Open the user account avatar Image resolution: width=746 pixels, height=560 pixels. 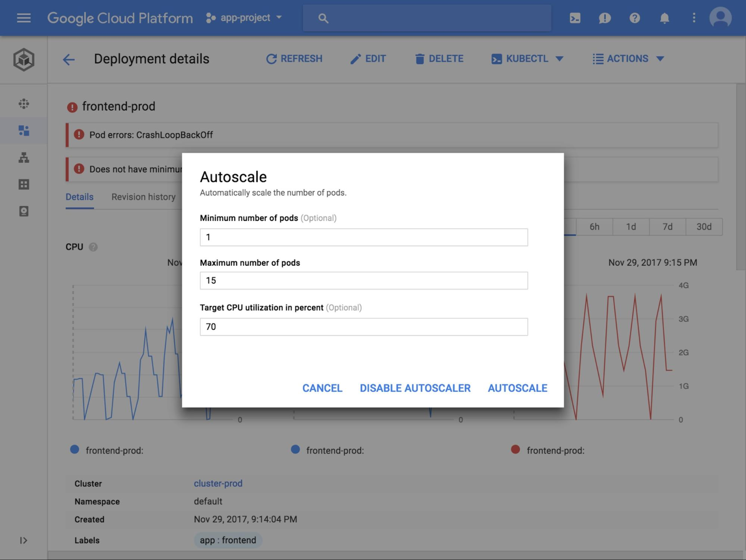(720, 18)
